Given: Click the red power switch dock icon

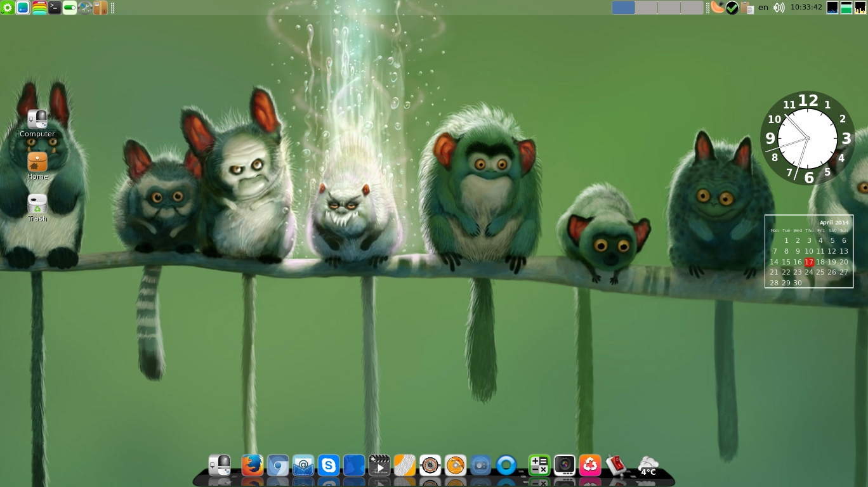Looking at the screenshot, I should coord(615,465).
